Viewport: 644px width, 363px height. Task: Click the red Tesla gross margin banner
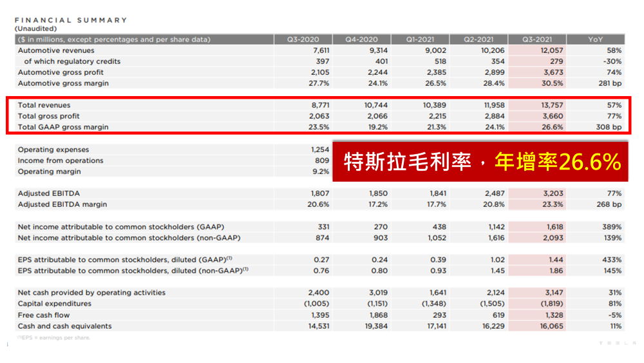click(481, 162)
